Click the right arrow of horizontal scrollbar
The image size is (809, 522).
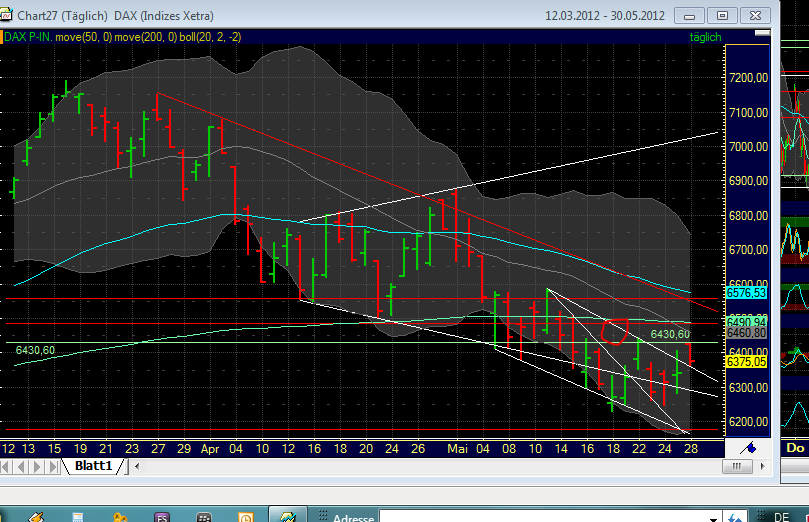(763, 466)
